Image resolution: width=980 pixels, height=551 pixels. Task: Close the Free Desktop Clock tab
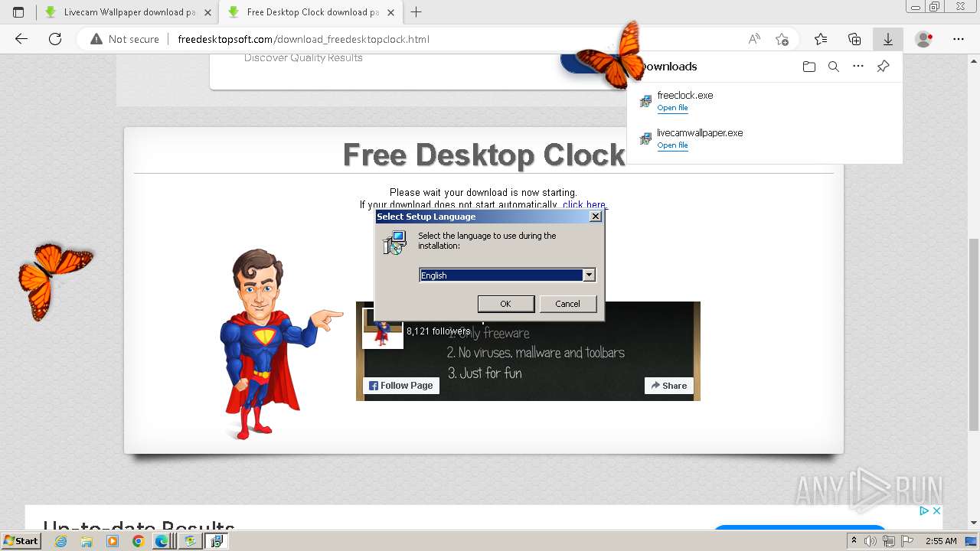(x=391, y=12)
